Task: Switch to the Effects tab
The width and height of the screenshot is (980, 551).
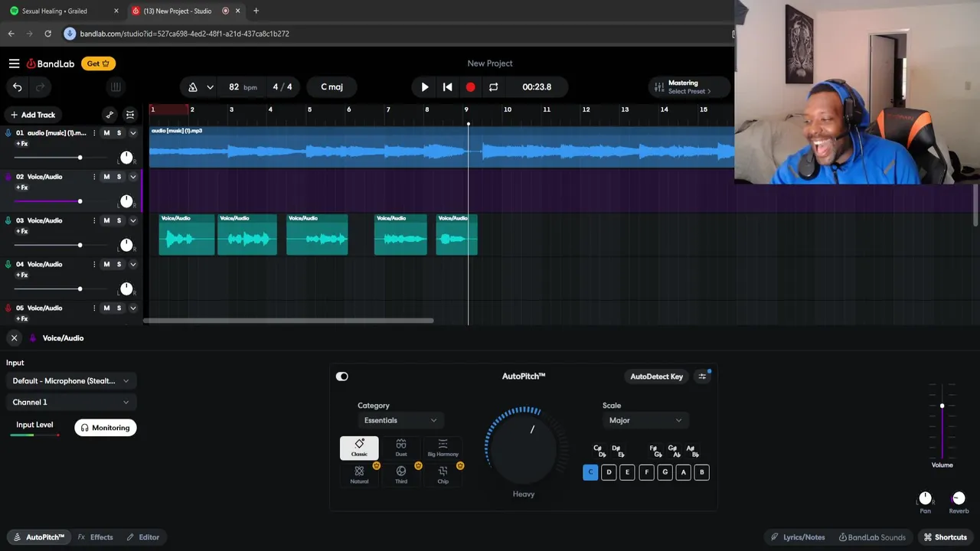Action: tap(96, 537)
